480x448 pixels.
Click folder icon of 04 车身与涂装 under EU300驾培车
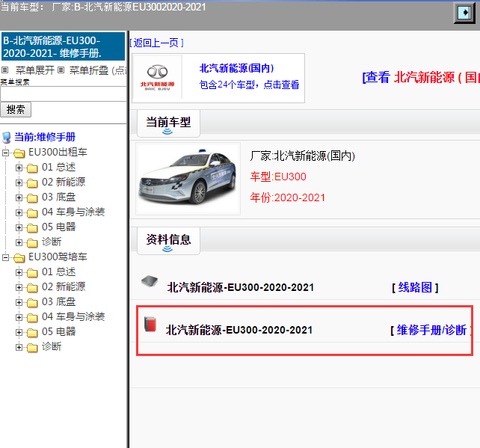pyautogui.click(x=32, y=317)
